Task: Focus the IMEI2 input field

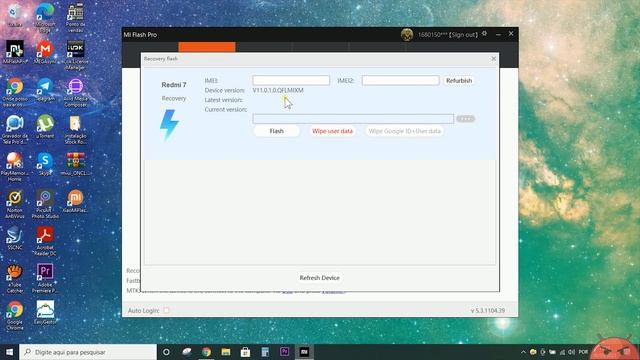Action: 400,80
